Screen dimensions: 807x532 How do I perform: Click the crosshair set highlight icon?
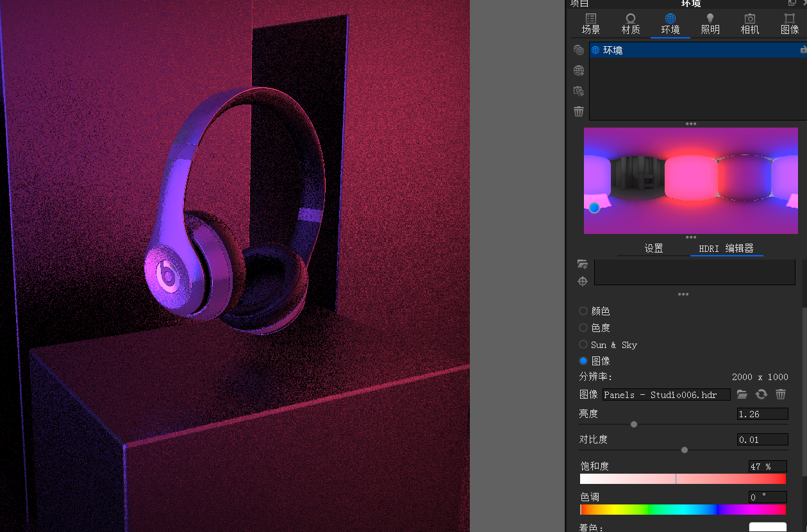click(582, 281)
